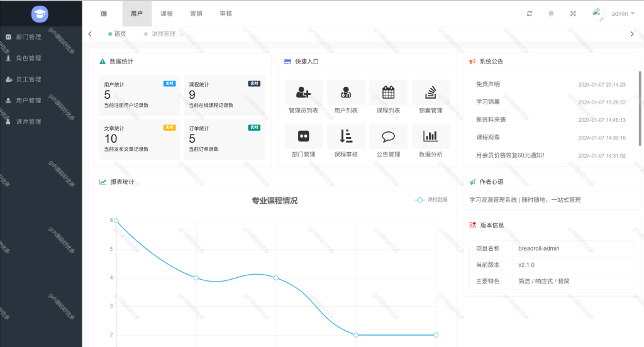
Task: Close the 讲师管理 page tab
Action: click(182, 34)
